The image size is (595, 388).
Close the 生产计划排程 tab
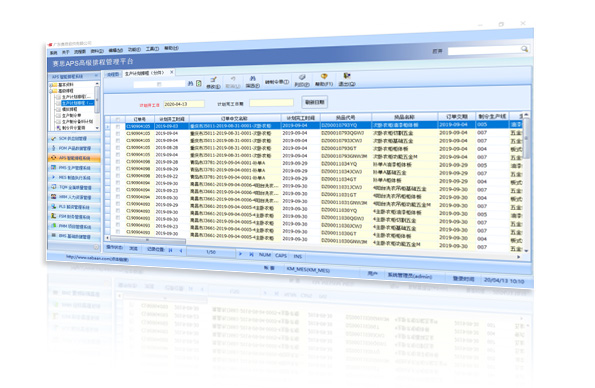[x=172, y=72]
